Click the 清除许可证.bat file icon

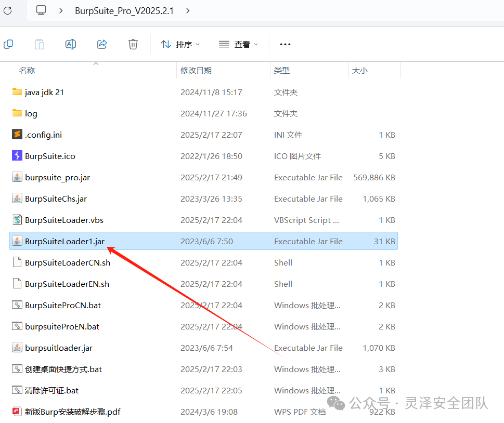tap(17, 390)
